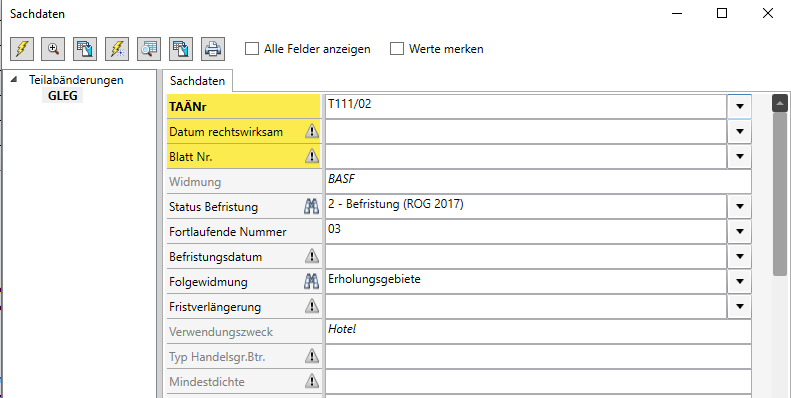The width and height of the screenshot is (791, 398).
Task: Click the Fortlaufende Nummer label
Action: pos(228,232)
